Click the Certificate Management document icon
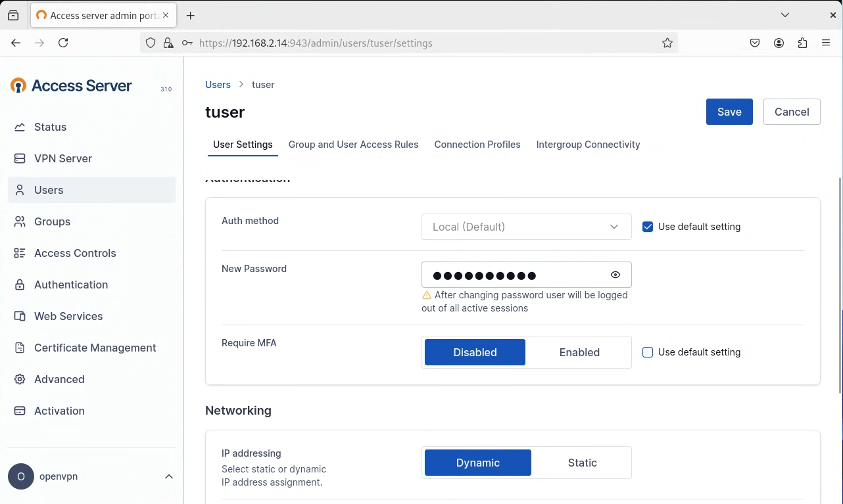Image resolution: width=843 pixels, height=504 pixels. click(20, 348)
